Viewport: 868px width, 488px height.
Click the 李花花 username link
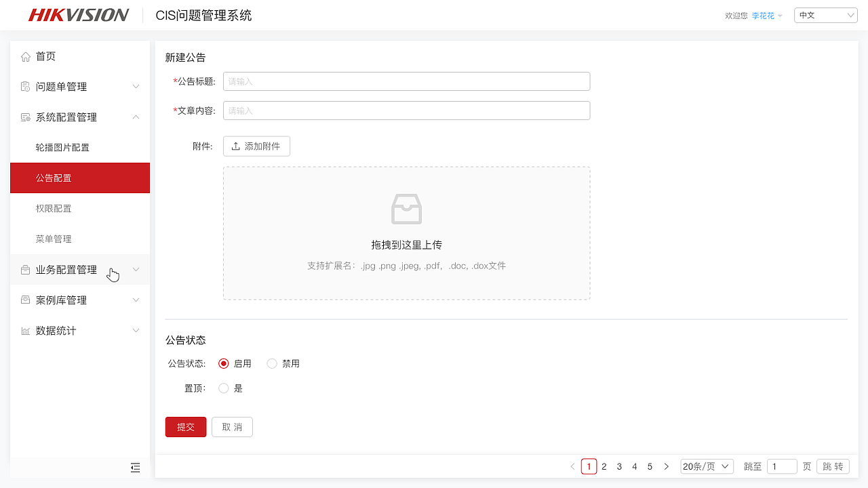[x=763, y=15]
